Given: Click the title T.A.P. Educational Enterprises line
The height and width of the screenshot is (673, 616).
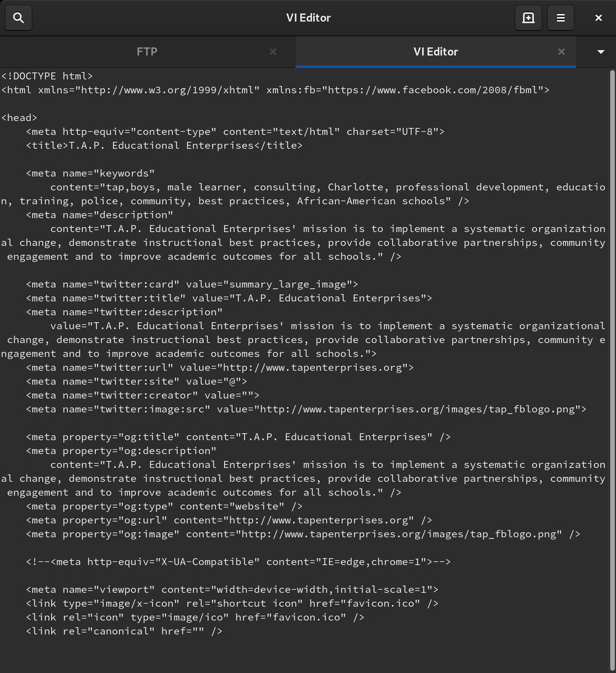Looking at the screenshot, I should coord(164,146).
